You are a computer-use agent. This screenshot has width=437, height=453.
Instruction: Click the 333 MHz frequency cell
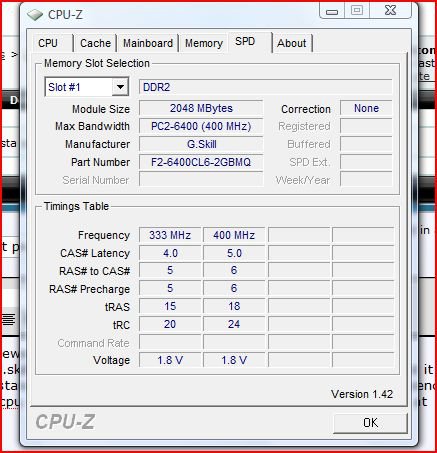tap(170, 235)
